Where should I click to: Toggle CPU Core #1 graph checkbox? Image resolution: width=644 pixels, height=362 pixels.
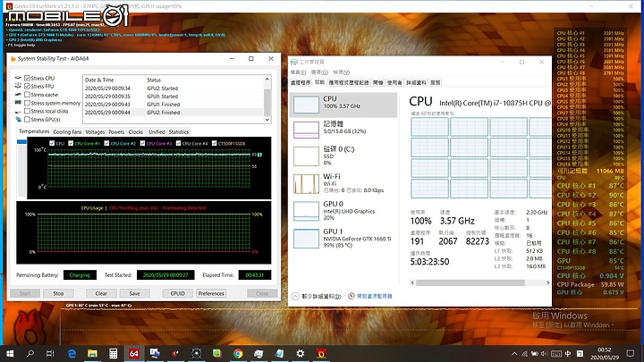pyautogui.click(x=71, y=143)
